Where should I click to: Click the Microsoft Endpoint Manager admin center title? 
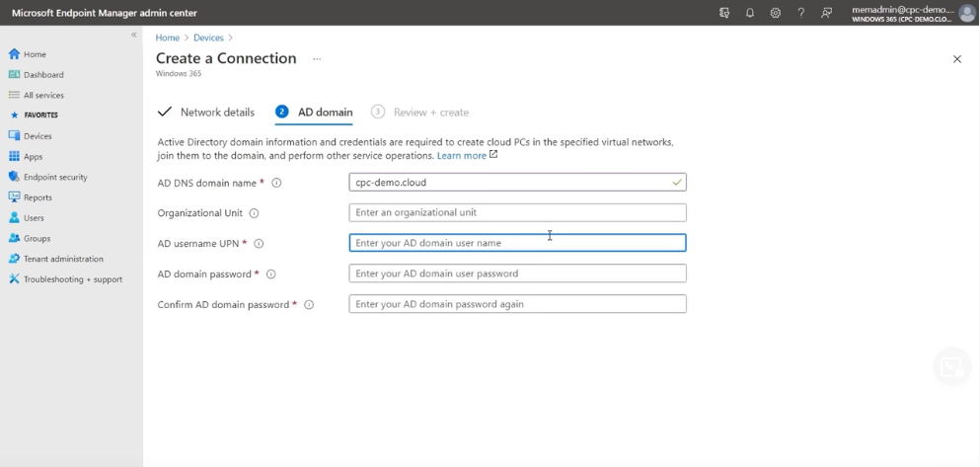[105, 13]
